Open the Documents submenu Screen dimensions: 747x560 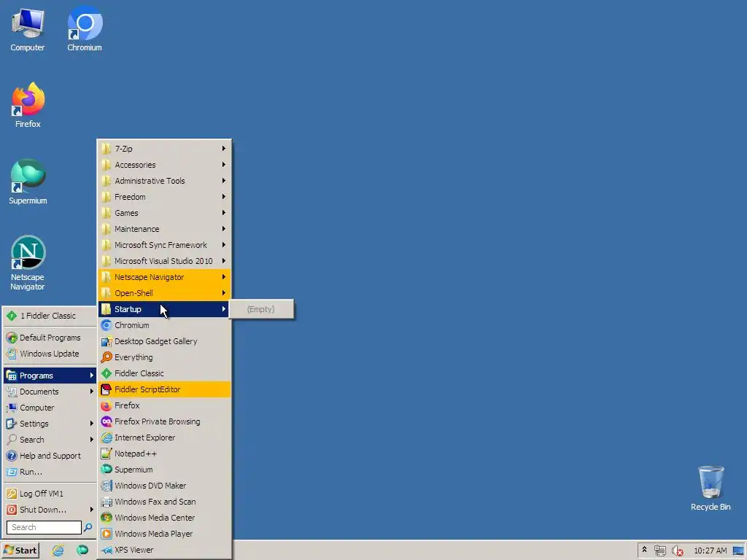[x=50, y=392]
